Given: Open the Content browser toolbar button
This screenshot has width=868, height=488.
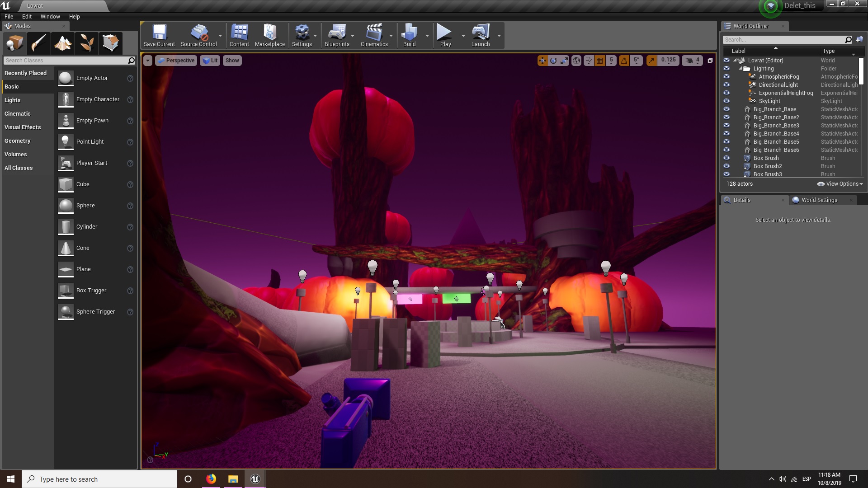Looking at the screenshot, I should click(x=239, y=35).
